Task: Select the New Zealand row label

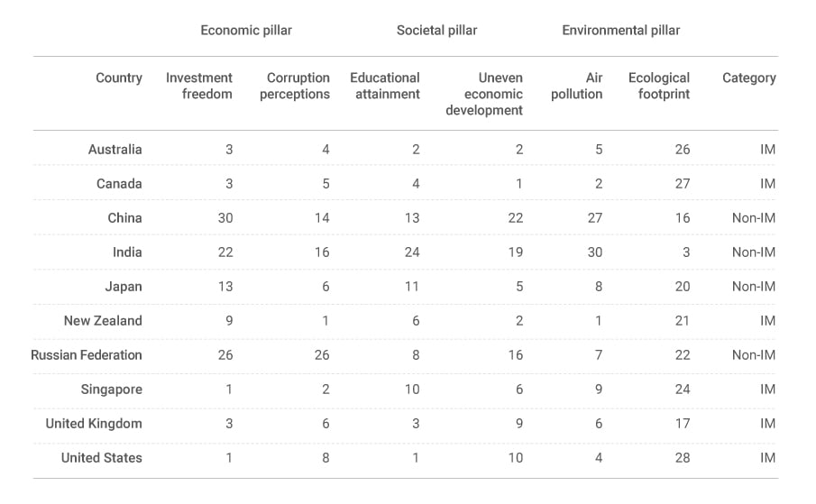Action: click(x=103, y=321)
